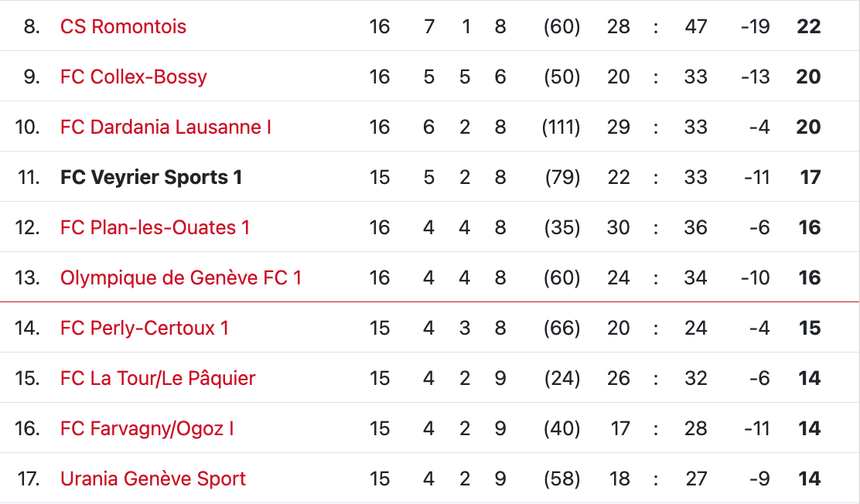This screenshot has width=860, height=504.
Task: Click the rank number 14. cell
Action: click(28, 328)
